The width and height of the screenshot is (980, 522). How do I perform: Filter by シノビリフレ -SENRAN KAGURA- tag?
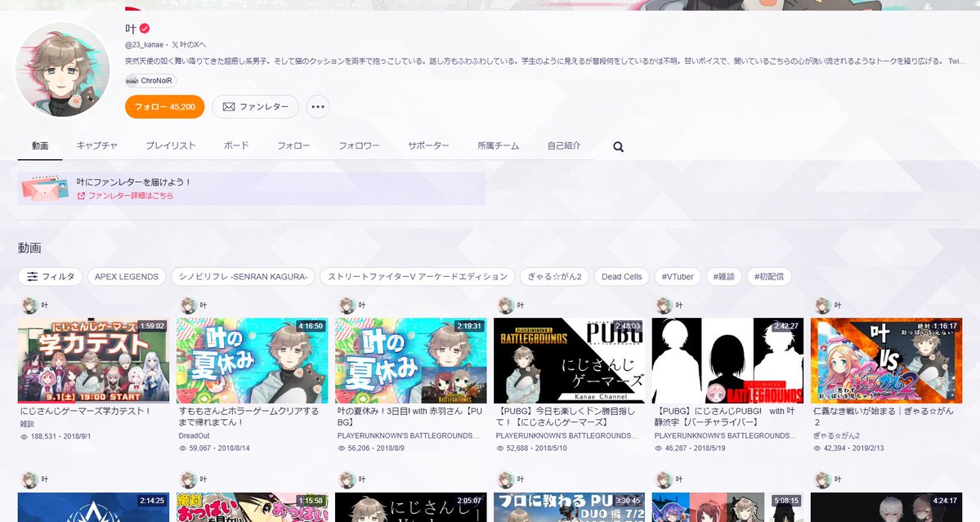[243, 277]
